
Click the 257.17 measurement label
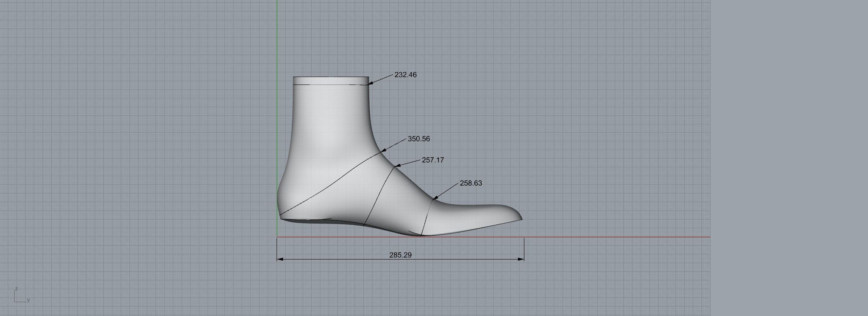[x=433, y=160]
